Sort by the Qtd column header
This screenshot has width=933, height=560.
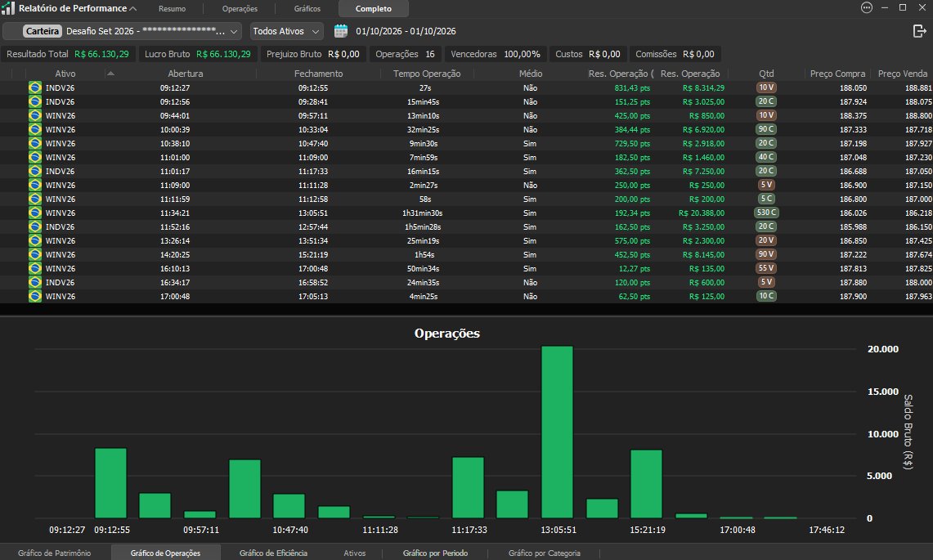(766, 74)
